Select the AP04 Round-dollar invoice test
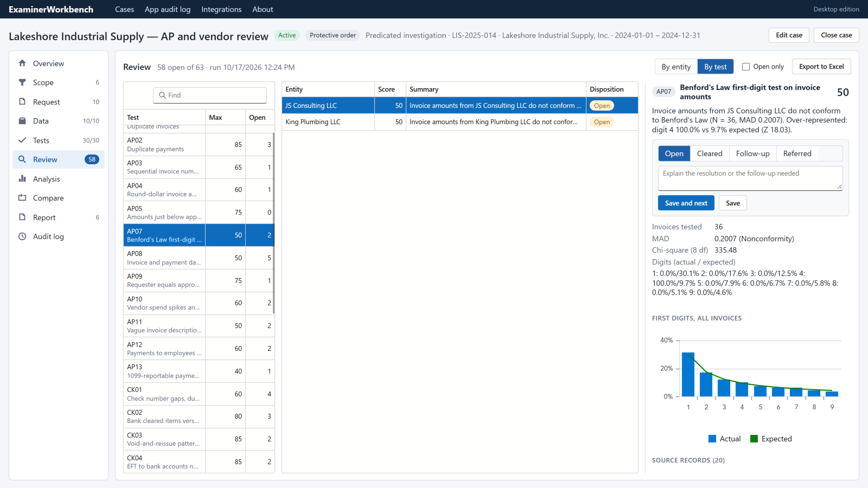Viewport: 868px width, 488px height. pos(199,190)
